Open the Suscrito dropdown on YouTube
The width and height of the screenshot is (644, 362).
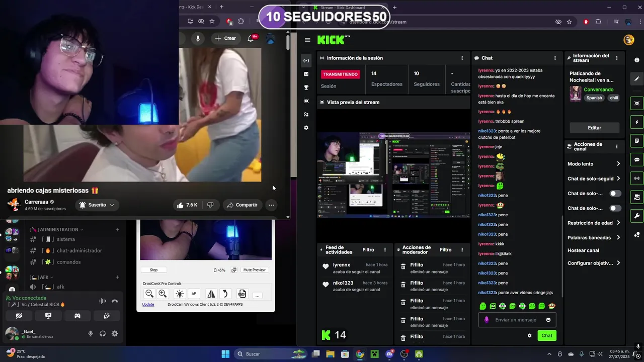click(x=97, y=205)
